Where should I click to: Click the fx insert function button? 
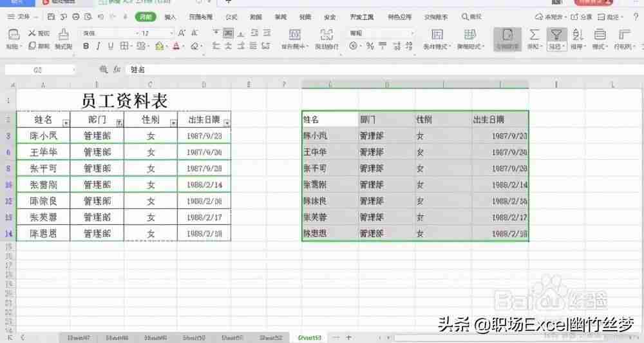click(x=117, y=70)
